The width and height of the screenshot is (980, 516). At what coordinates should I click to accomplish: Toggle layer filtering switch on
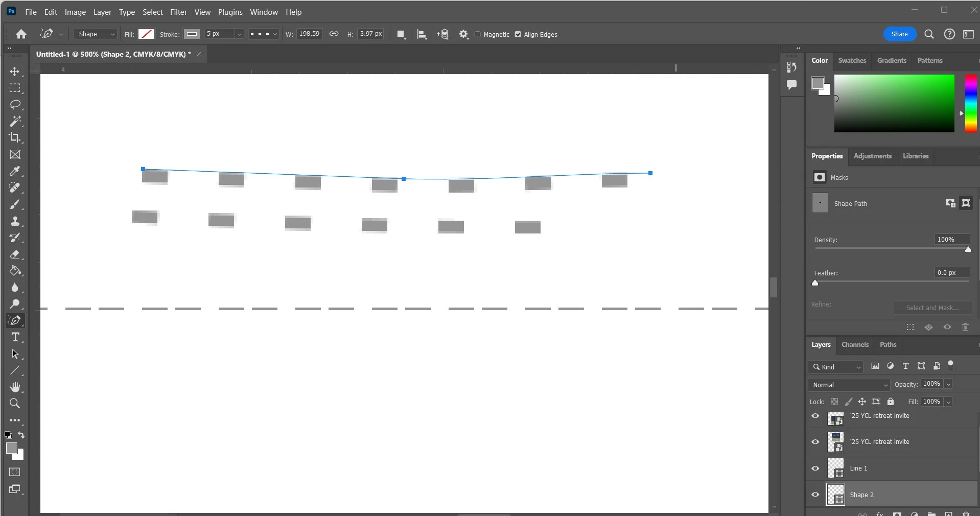950,365
